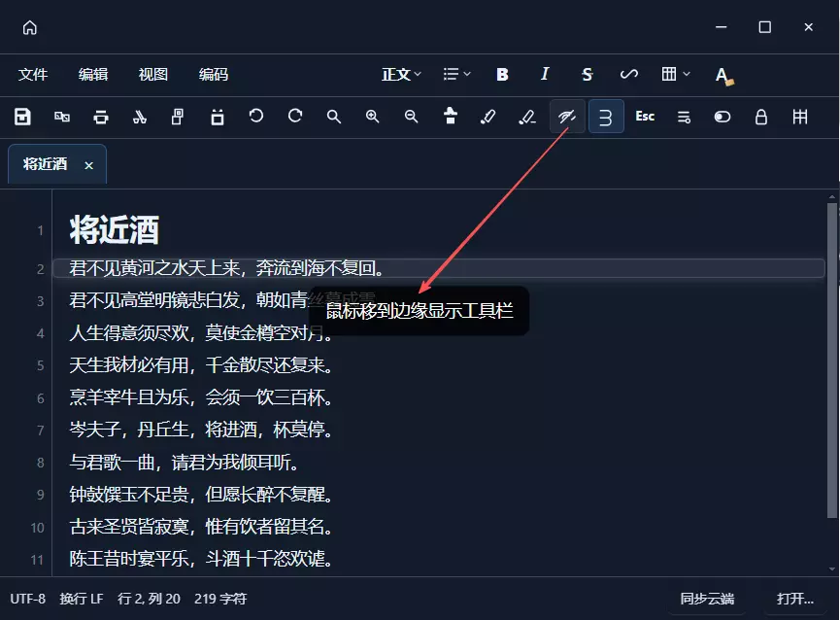840x620 pixels.
Task: Undo with the counterclockwise arrow icon
Action: 256,116
